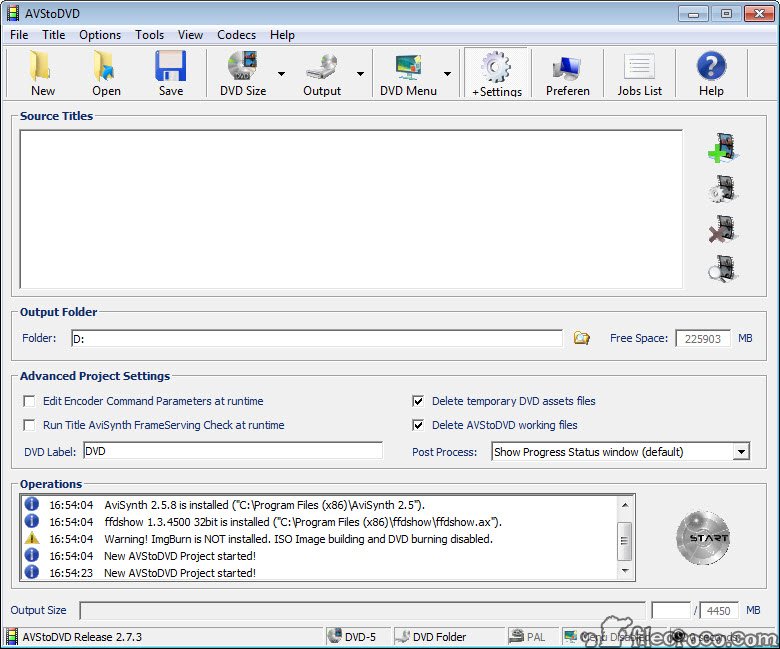Click the Operations log scrollbar thumb
The image size is (780, 649).
[625, 541]
